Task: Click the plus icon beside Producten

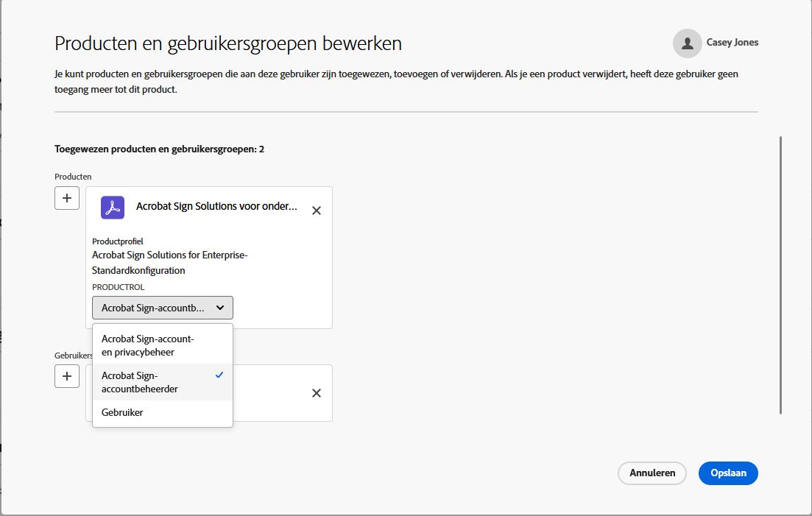Action: [67, 198]
